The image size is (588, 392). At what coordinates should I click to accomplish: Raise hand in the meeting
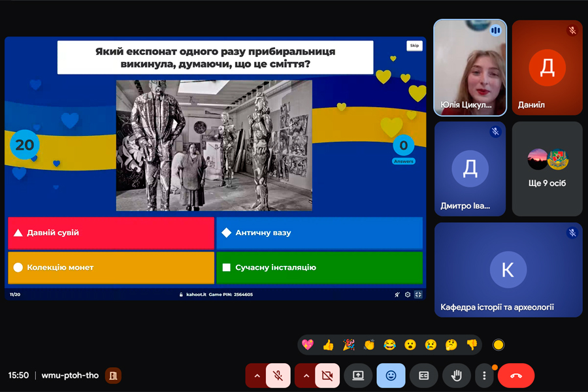tap(457, 375)
